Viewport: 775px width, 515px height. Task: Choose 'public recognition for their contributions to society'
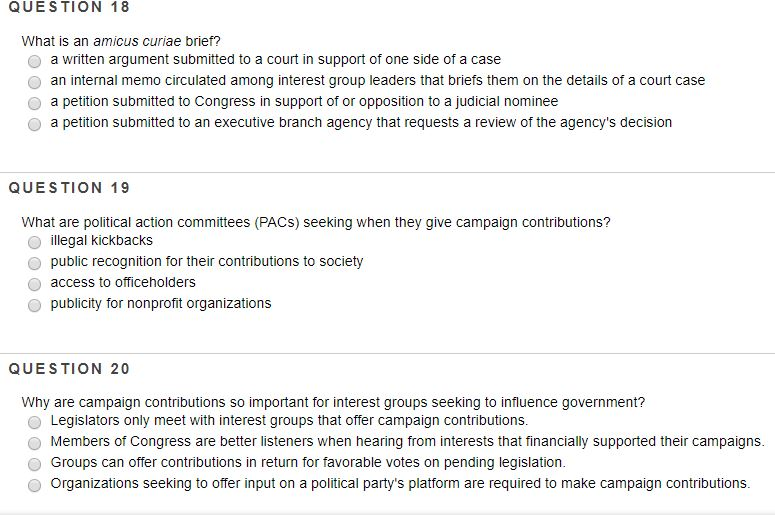34,263
